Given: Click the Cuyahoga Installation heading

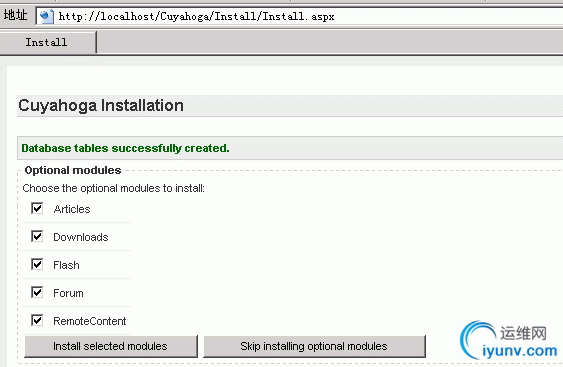Looking at the screenshot, I should [101, 106].
